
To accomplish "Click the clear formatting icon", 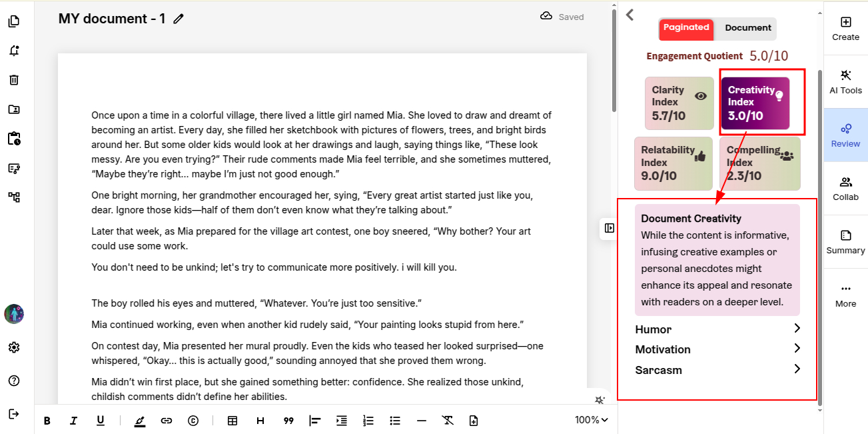I will [448, 421].
